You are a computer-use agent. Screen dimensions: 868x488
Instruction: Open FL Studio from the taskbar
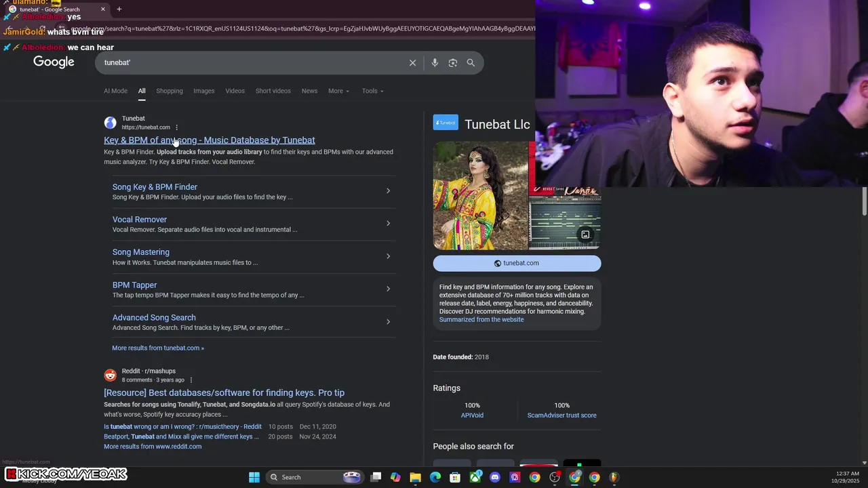pyautogui.click(x=614, y=477)
